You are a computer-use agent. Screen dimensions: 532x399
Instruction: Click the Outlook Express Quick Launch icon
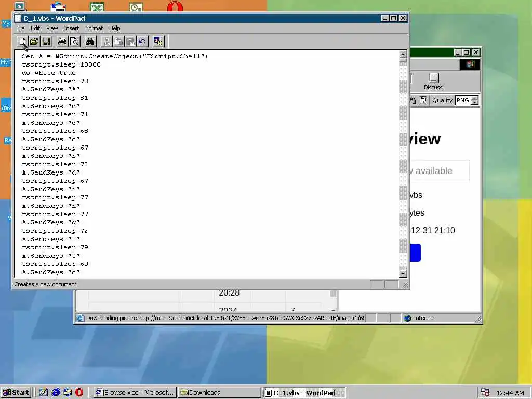(x=68, y=393)
